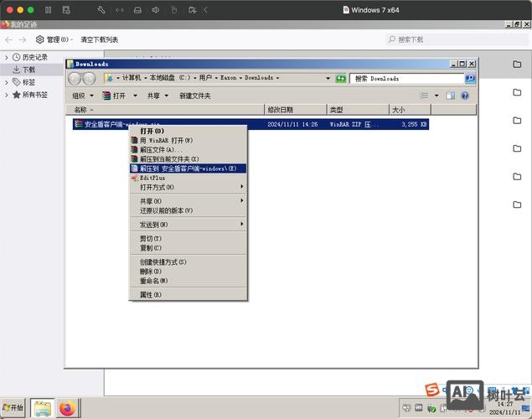The height and width of the screenshot is (419, 532).
Task: Expand the 所有书签 tree chevron
Action: click(7, 95)
